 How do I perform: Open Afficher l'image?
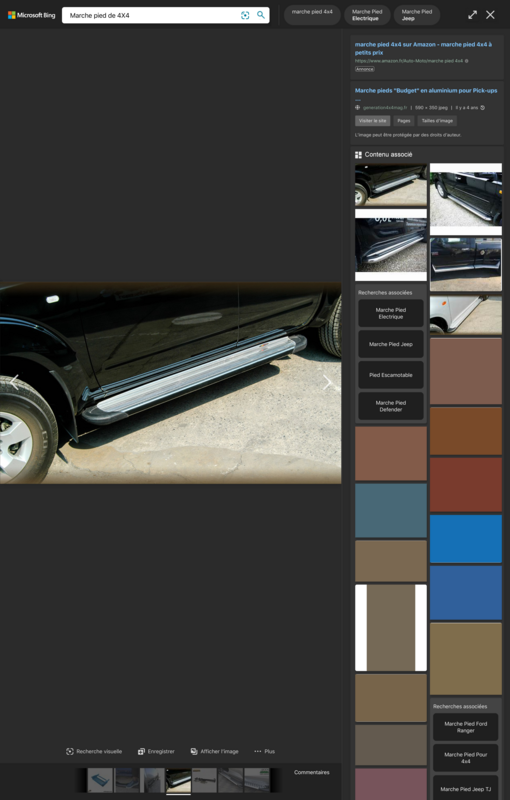click(x=214, y=751)
